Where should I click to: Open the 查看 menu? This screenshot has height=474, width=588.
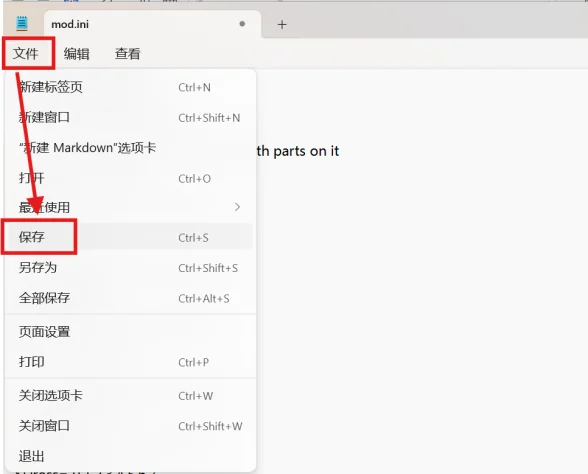(x=128, y=54)
